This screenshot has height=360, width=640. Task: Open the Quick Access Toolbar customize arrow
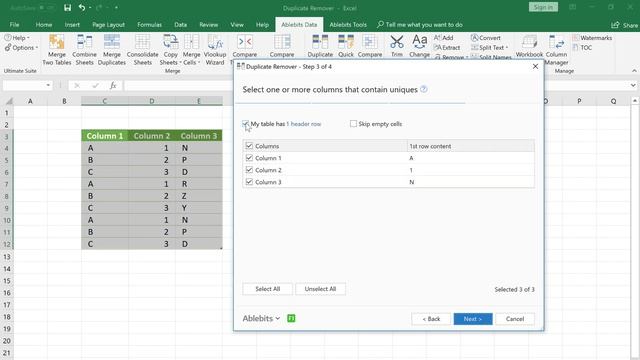[x=116, y=8]
